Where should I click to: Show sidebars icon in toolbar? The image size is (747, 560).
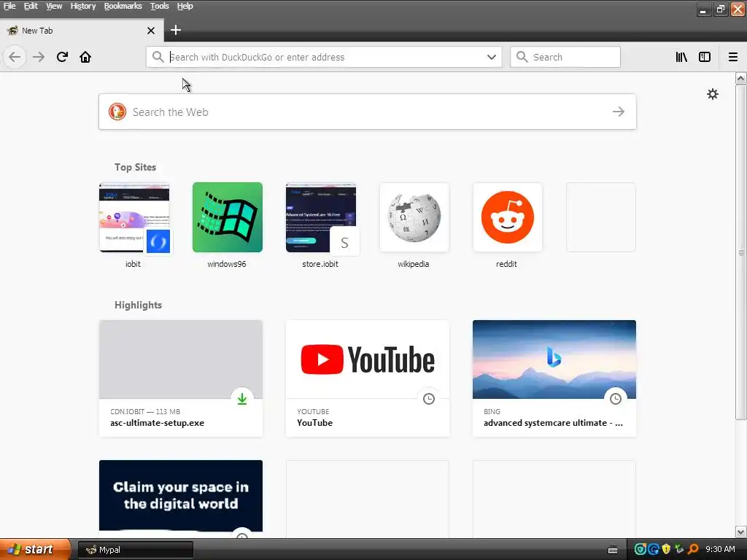pos(705,57)
